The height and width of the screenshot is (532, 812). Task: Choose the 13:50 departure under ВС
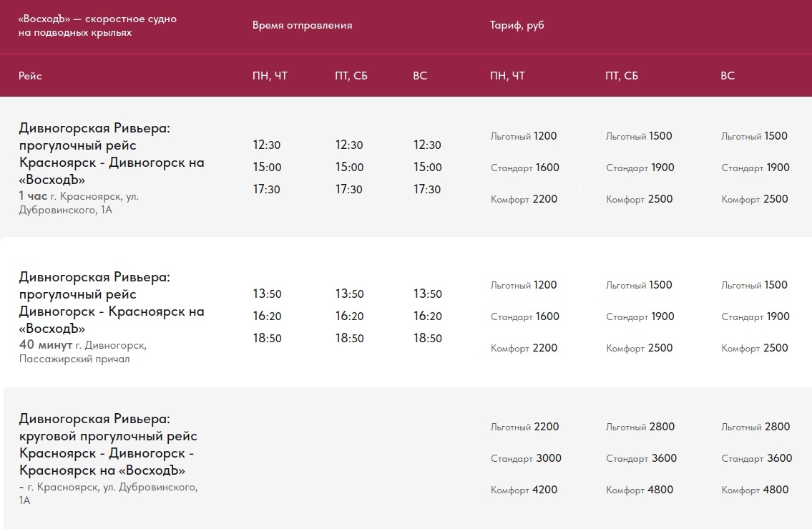[x=428, y=294]
